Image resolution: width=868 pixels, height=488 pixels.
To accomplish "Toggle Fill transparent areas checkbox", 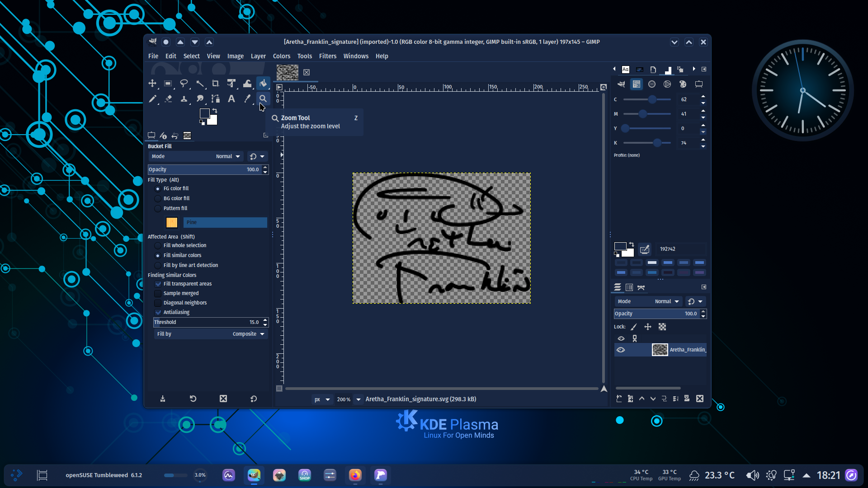I will pos(158,284).
